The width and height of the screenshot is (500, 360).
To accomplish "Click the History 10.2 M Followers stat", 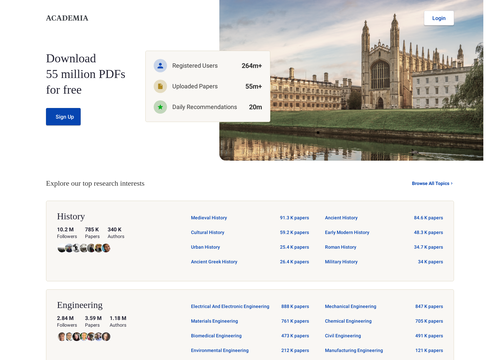I will pos(67,233).
